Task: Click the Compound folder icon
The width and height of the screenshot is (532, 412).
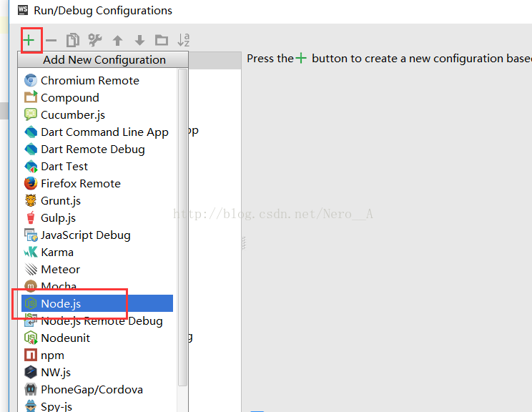Action: [31, 97]
